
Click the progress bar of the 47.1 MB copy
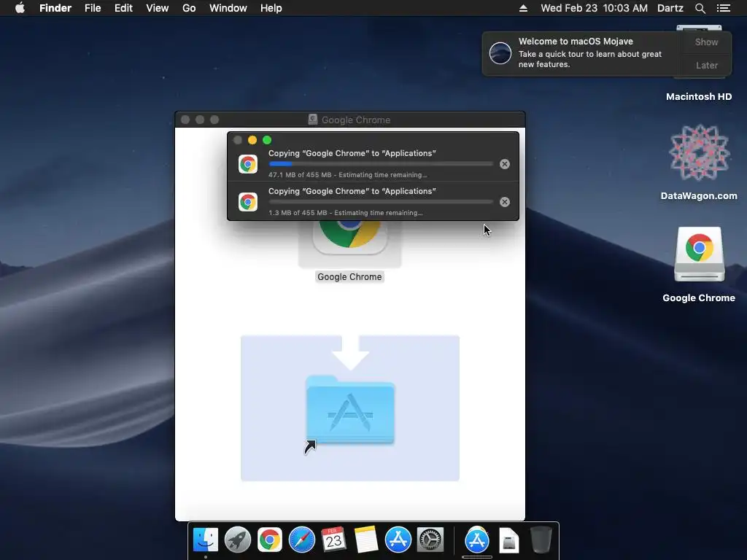pyautogui.click(x=381, y=164)
